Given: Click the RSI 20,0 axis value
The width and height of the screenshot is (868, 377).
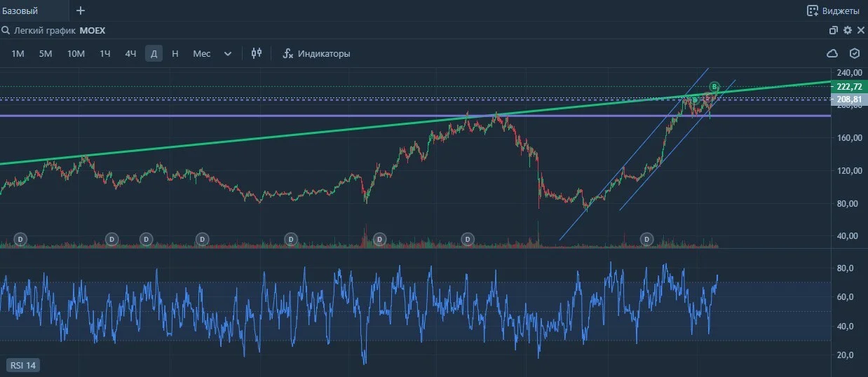Looking at the screenshot, I should point(845,355).
